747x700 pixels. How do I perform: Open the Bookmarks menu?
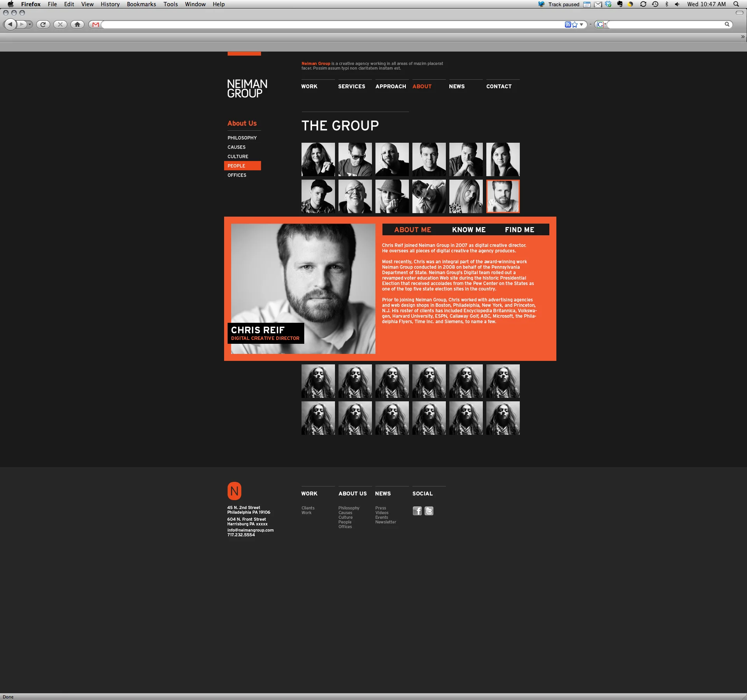point(141,4)
